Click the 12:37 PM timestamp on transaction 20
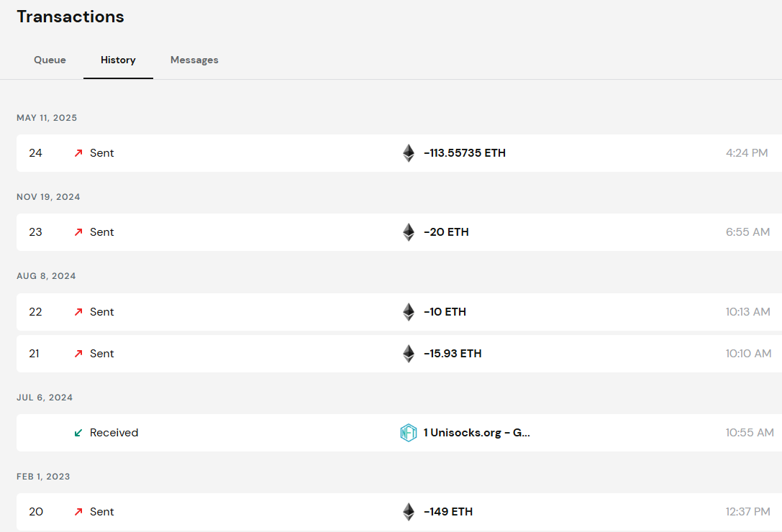 [747, 512]
